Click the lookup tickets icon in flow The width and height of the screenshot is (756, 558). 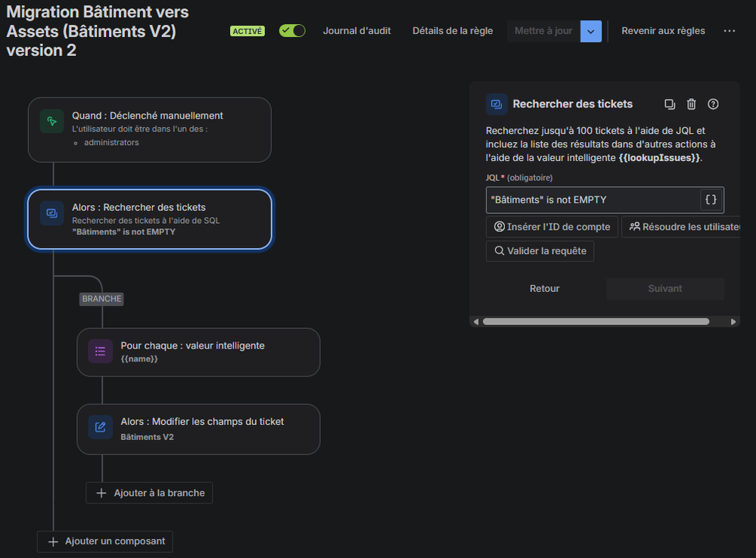click(52, 213)
